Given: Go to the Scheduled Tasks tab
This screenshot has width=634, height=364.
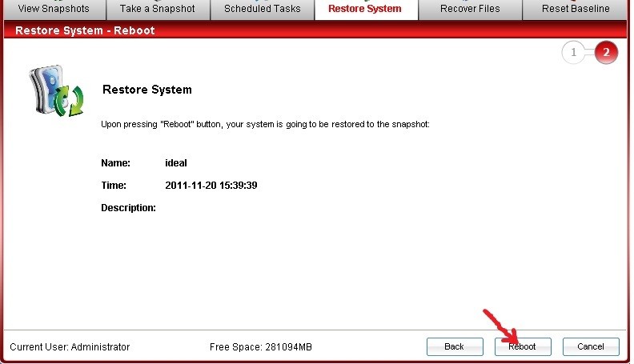Looking at the screenshot, I should 262,9.
